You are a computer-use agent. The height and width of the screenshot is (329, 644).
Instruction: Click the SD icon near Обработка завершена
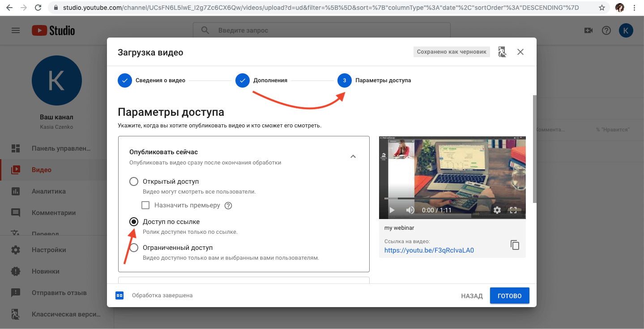click(119, 295)
